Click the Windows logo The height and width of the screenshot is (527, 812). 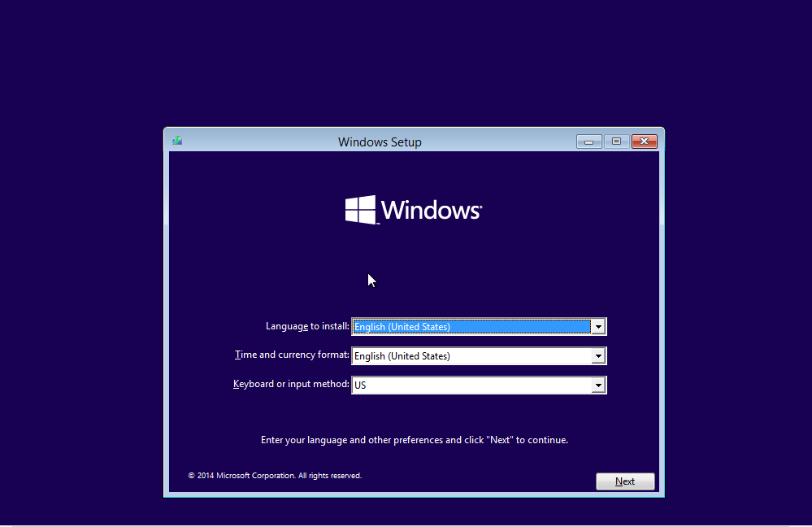pyautogui.click(x=413, y=210)
